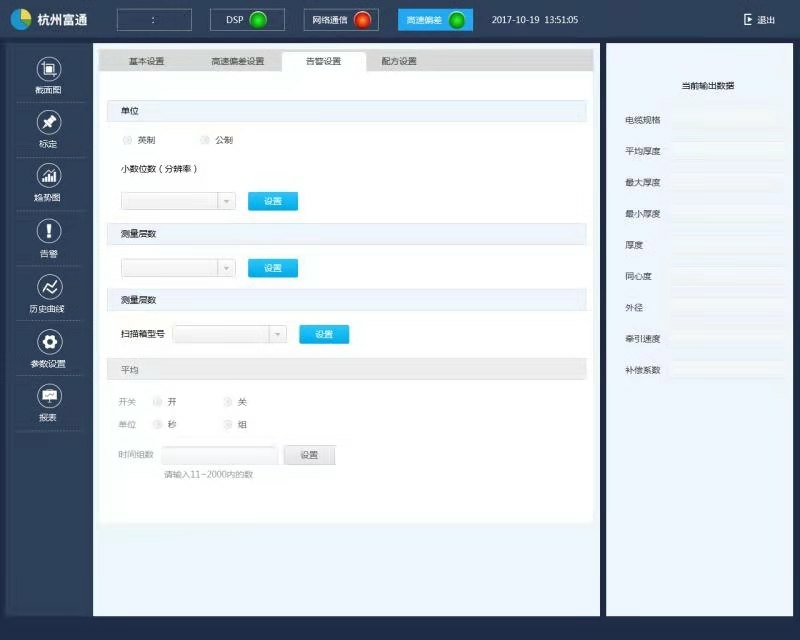Click 设置 button beside 扫描箱型号
This screenshot has height=640, width=800.
tap(324, 334)
